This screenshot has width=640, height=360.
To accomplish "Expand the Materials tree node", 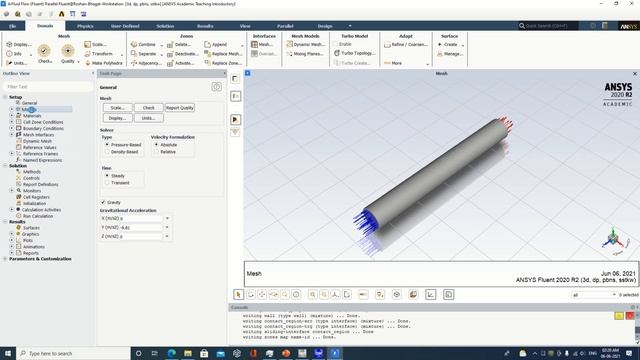I will (x=12, y=116).
